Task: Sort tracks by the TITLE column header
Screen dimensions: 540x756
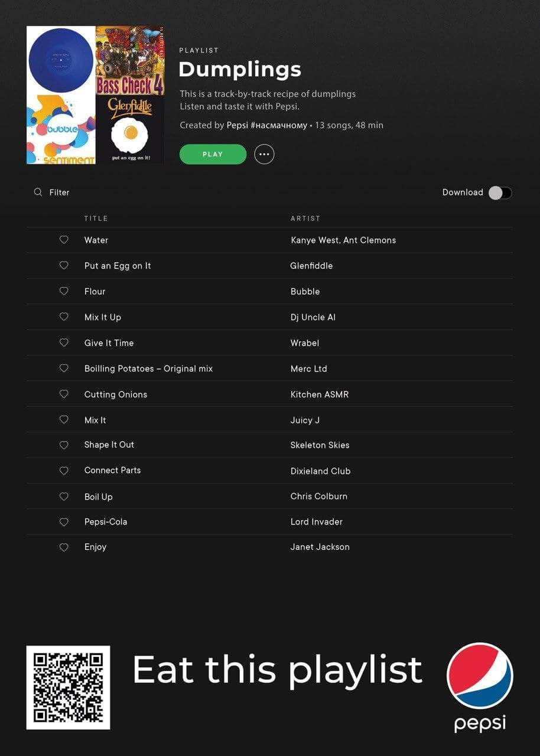Action: pos(96,219)
